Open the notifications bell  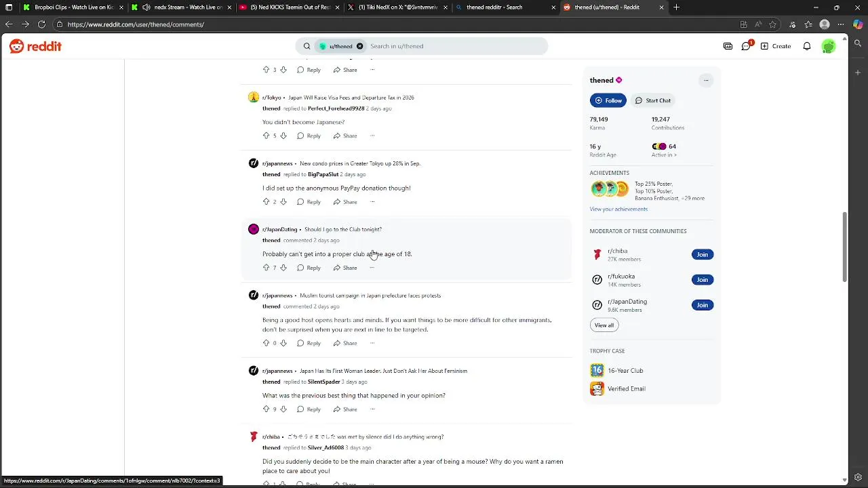point(807,46)
